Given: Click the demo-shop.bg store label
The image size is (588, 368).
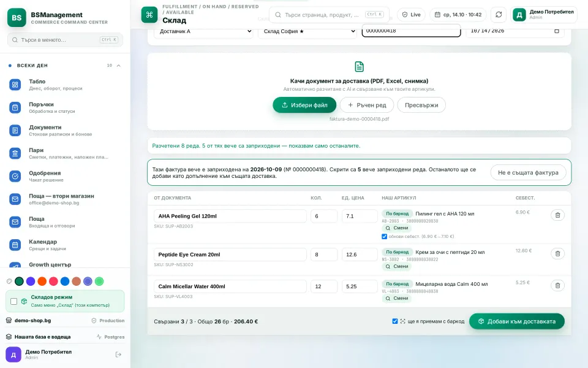Looking at the screenshot, I should 32,321.
